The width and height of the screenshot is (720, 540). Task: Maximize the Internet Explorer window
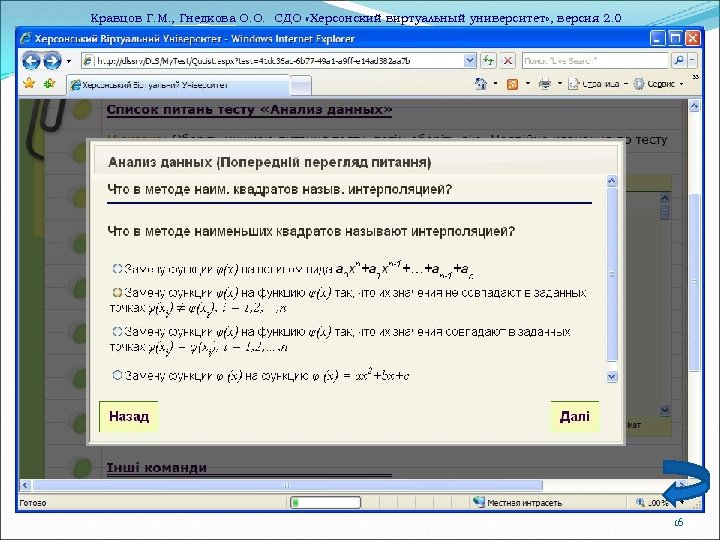(x=675, y=38)
